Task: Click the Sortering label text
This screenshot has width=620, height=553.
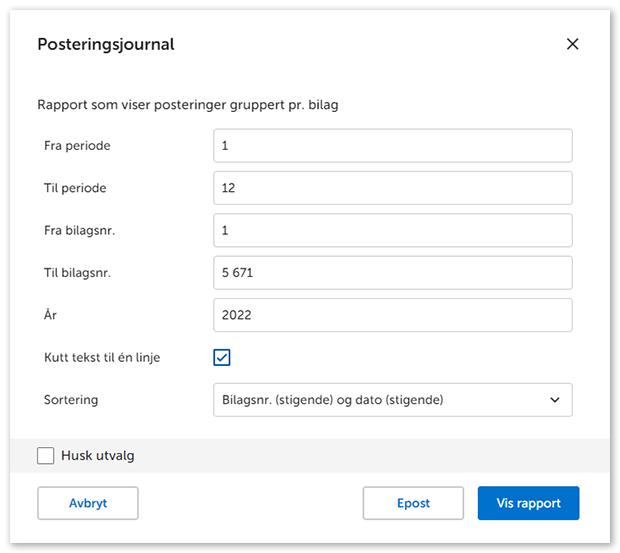Action: [x=73, y=400]
